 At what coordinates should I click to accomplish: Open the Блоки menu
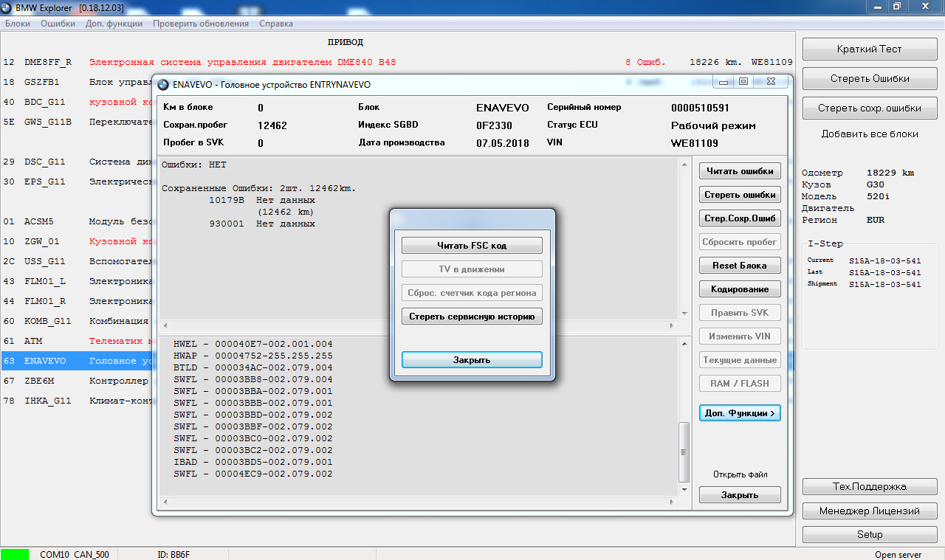18,24
